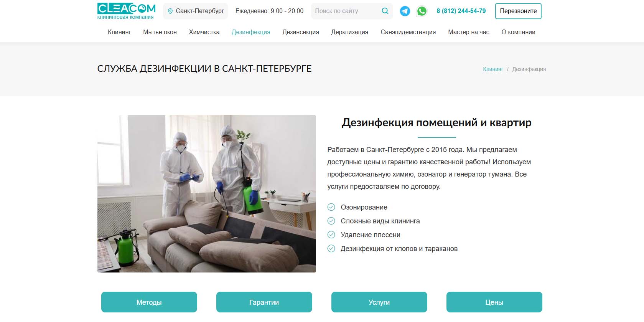
Task: Click the Cleacom logo
Action: (127, 11)
